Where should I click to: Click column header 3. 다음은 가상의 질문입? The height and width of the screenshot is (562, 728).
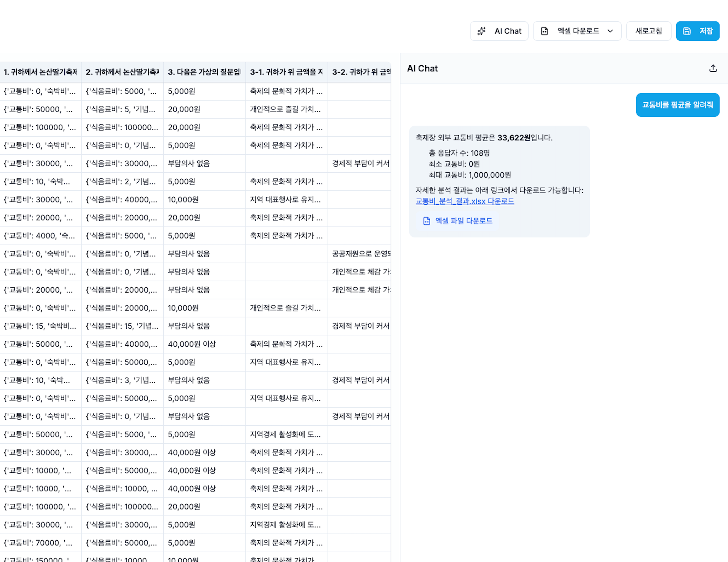(204, 72)
